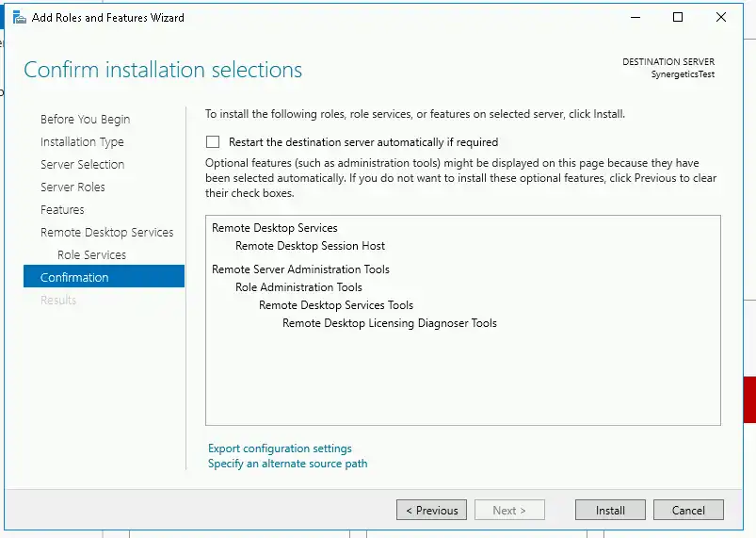Viewport: 756px width, 538px height.
Task: Open Export configuration settings link
Action: (x=280, y=448)
